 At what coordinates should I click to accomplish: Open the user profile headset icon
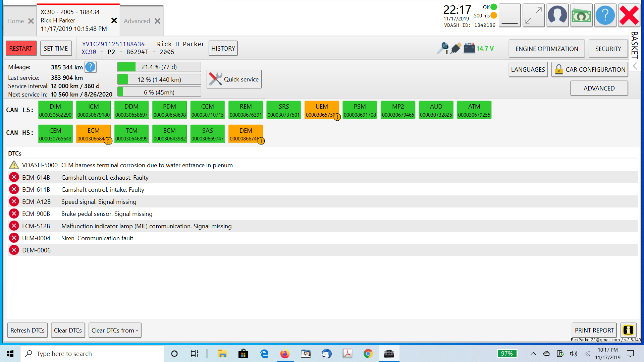click(557, 15)
